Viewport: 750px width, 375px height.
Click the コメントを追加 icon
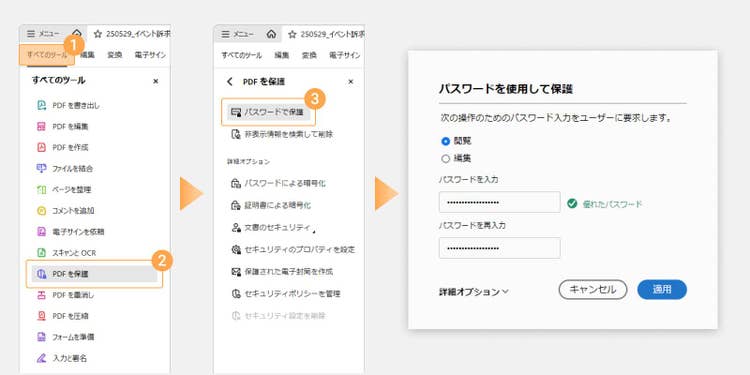tap(42, 210)
